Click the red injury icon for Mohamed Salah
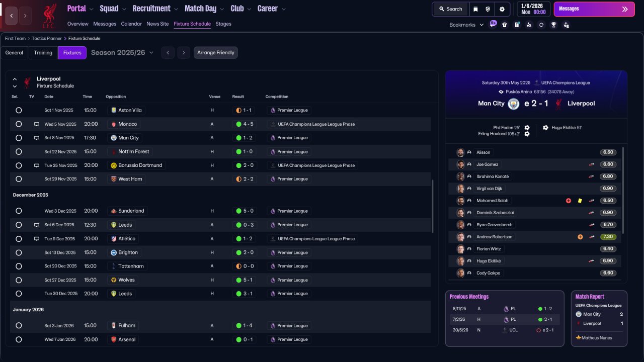 (x=569, y=201)
